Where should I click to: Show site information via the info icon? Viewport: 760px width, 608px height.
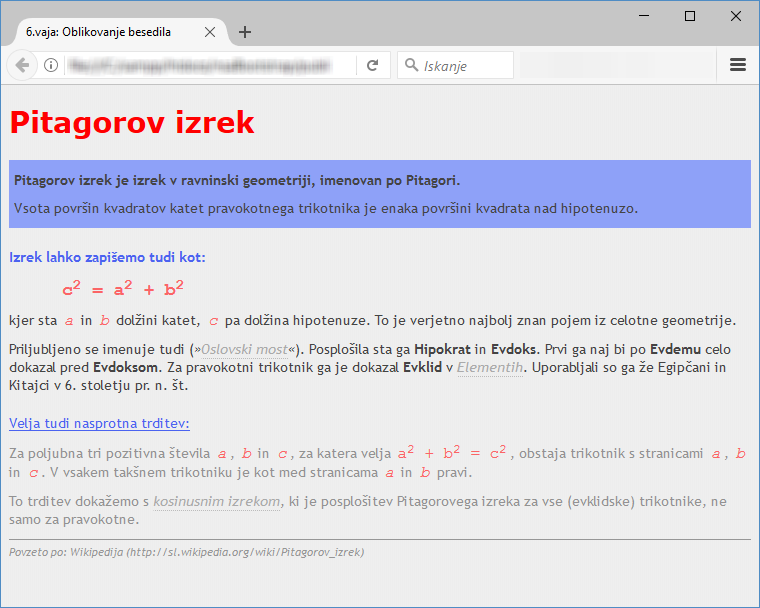pyautogui.click(x=51, y=65)
